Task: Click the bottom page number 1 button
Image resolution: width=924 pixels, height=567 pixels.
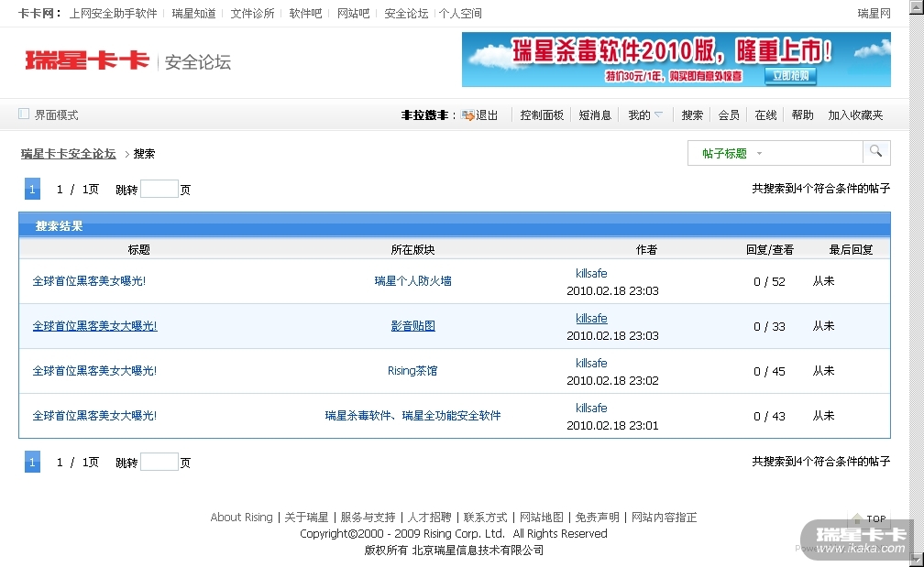Action: click(x=32, y=463)
